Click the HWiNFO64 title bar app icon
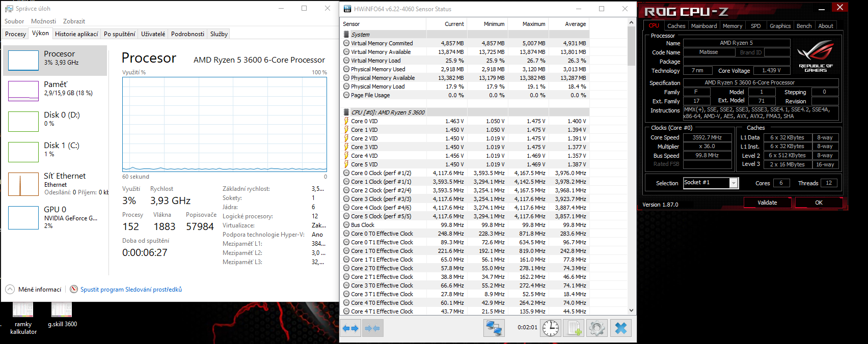868x344 pixels. pyautogui.click(x=347, y=9)
